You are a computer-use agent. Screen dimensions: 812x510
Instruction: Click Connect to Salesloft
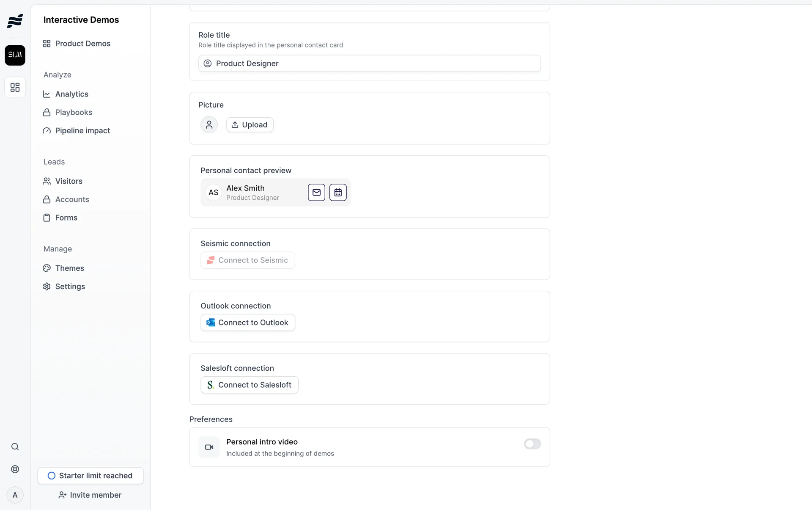pyautogui.click(x=250, y=385)
